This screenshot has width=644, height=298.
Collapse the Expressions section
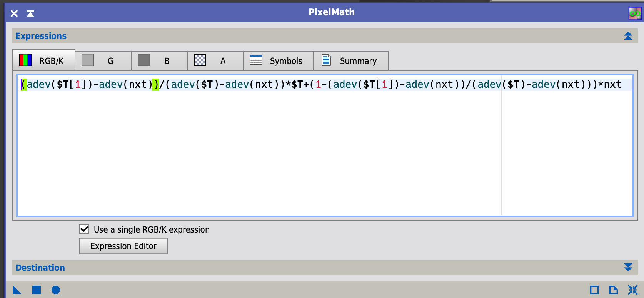(628, 36)
